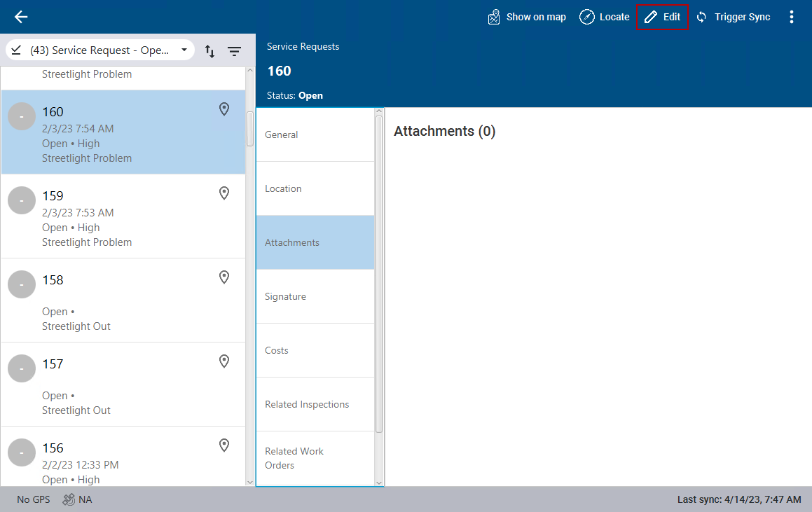This screenshot has height=512, width=812.
Task: Click the filter lines icon
Action: 235,50
